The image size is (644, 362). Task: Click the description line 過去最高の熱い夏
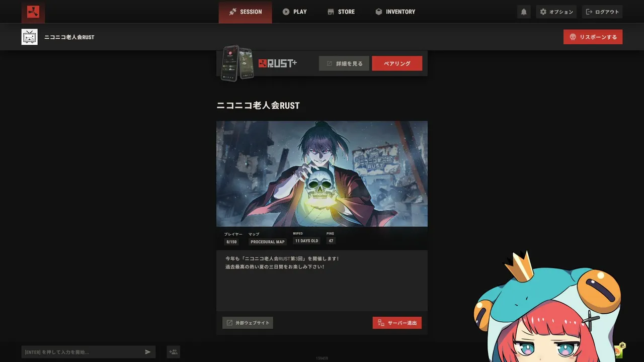[275, 266]
